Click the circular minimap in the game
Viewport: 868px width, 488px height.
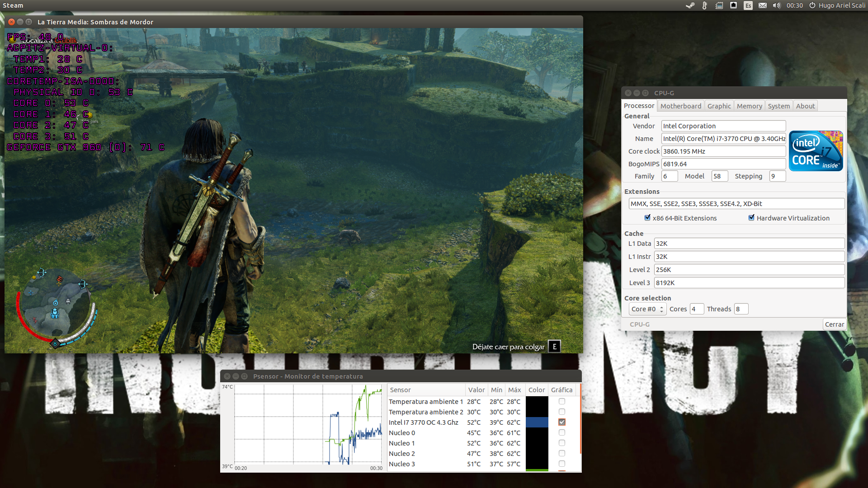coord(55,305)
